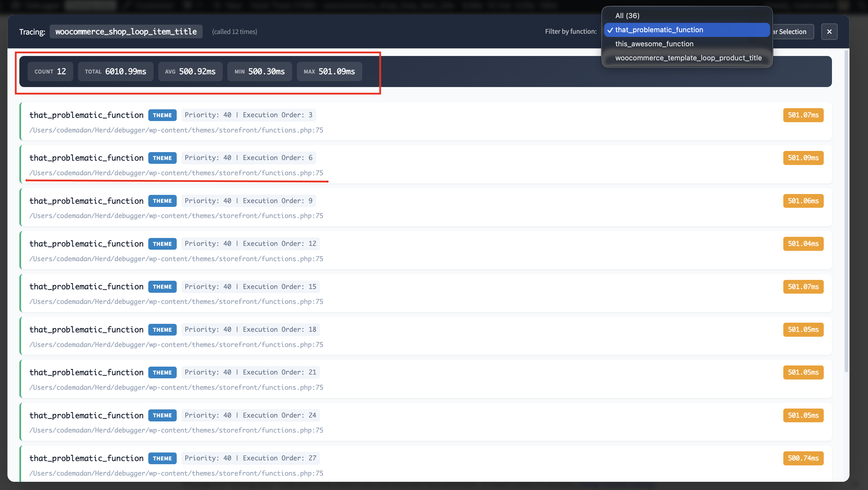Select woocommerce_template_loop_product_title filter option
Viewport: 868px width, 490px height.
(x=687, y=58)
